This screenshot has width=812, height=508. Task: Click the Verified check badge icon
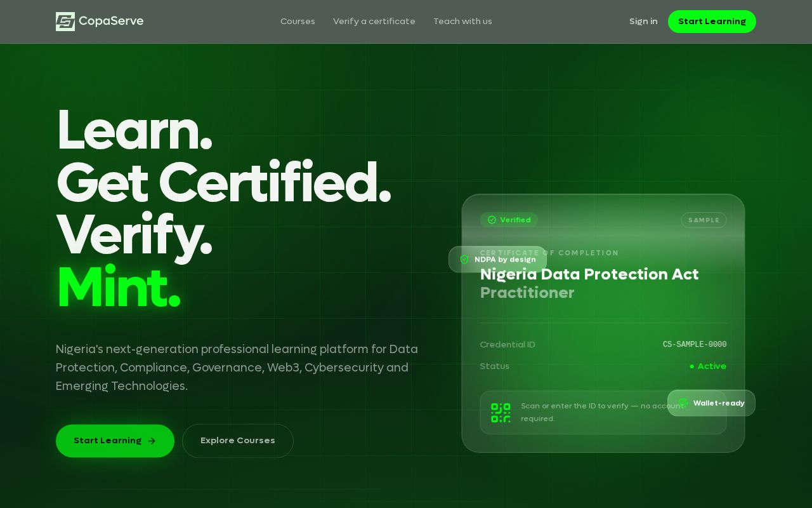(x=492, y=220)
